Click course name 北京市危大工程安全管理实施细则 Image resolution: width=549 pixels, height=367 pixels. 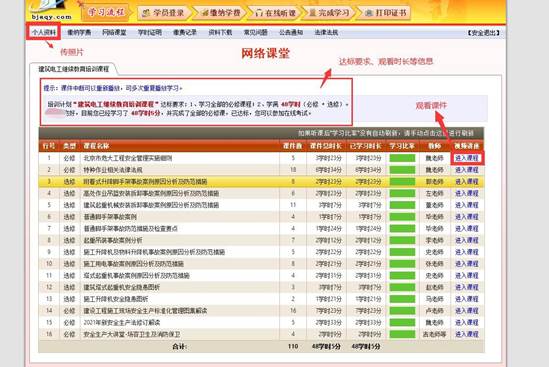click(128, 158)
